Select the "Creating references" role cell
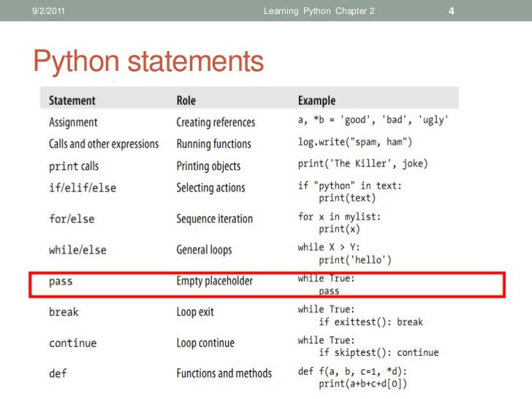This screenshot has height=399, width=532. point(216,122)
